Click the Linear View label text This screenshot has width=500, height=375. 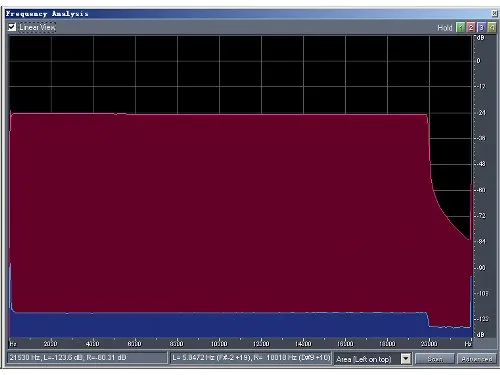point(37,27)
